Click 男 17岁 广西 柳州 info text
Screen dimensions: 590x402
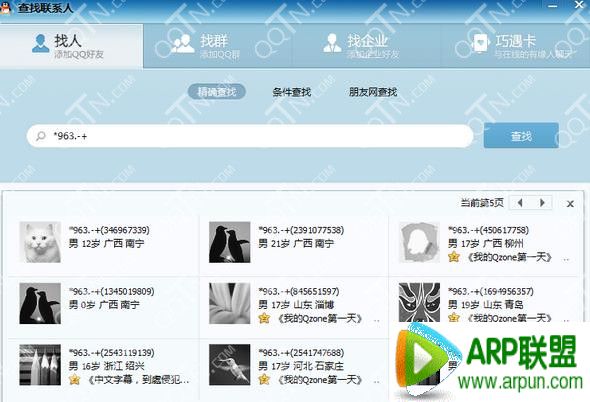[486, 244]
